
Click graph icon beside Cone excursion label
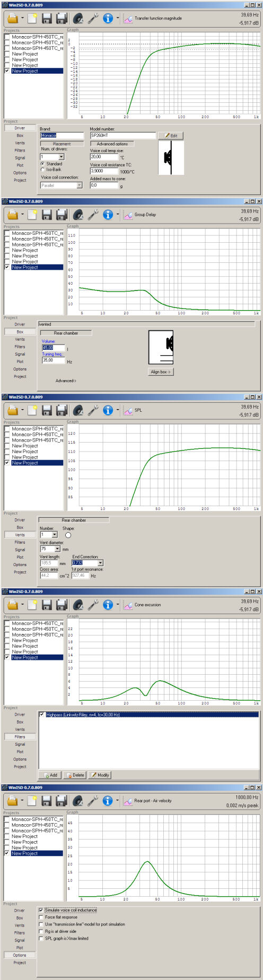coord(128,605)
